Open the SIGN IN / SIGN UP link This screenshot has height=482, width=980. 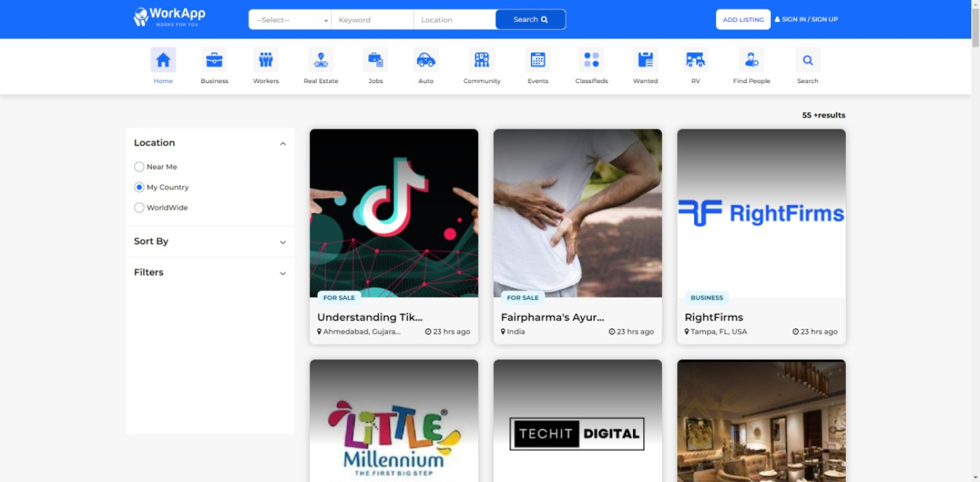(806, 20)
